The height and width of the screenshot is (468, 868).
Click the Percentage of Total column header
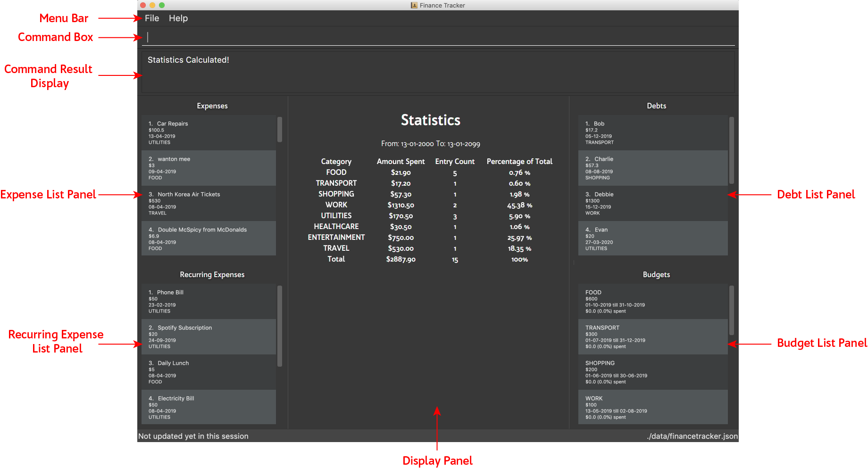[x=519, y=161]
